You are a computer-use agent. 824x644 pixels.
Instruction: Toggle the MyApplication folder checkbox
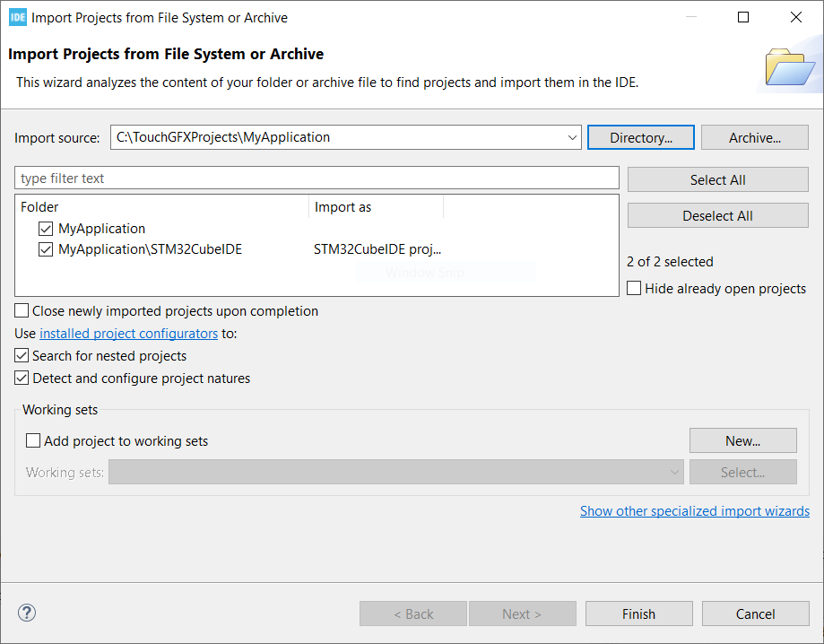tap(46, 229)
